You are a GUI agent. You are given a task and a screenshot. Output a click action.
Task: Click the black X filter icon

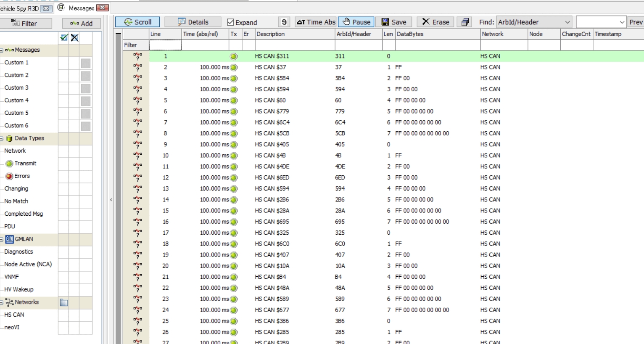pyautogui.click(x=75, y=38)
